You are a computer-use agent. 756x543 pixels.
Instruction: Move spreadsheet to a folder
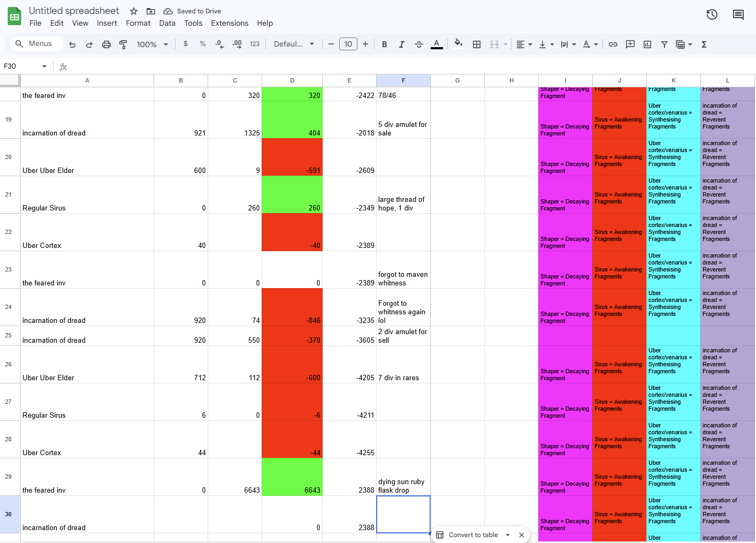pos(151,11)
